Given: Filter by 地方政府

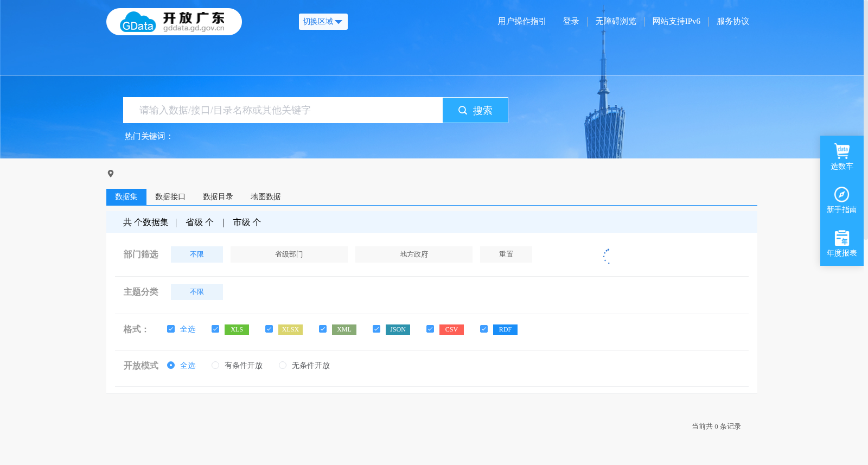Looking at the screenshot, I should click(414, 254).
